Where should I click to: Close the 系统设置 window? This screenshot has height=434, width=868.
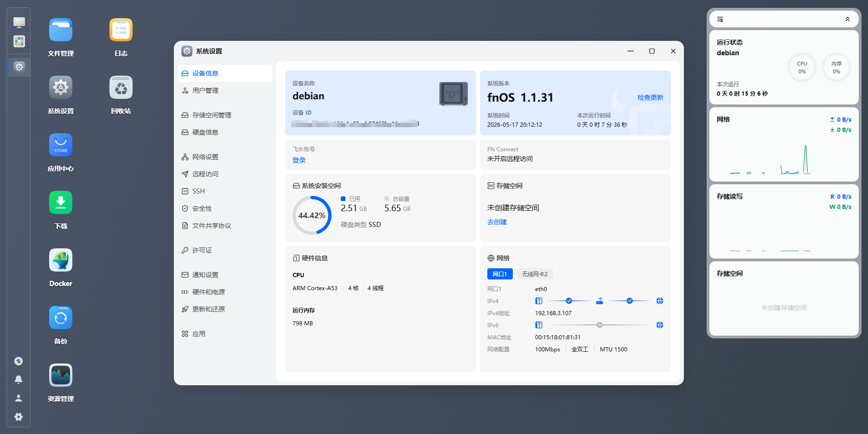click(673, 51)
